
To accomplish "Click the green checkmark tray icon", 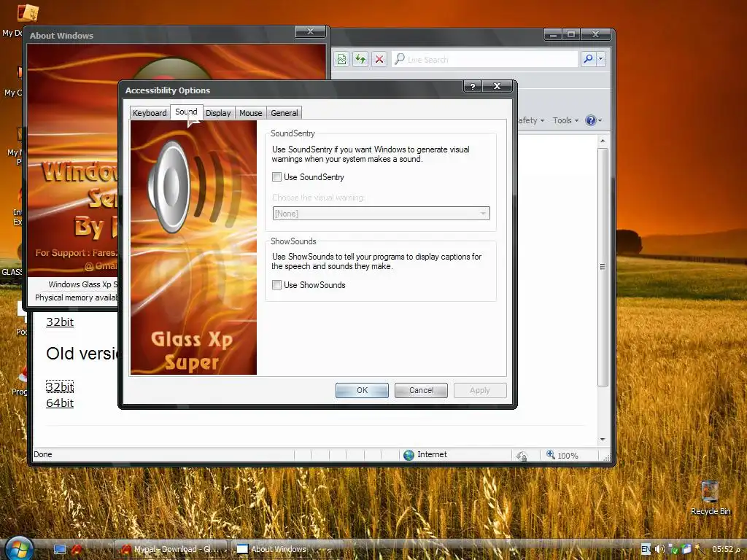I will click(673, 549).
